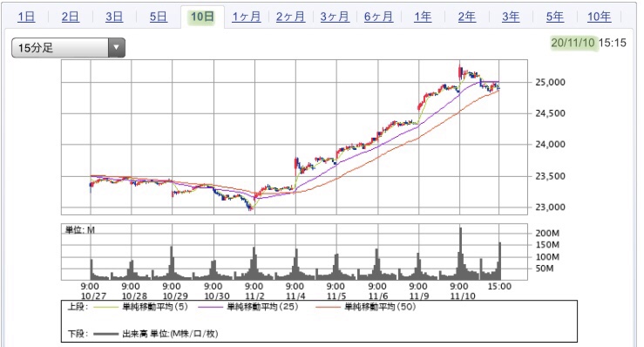Switch to the 1日 range tab
The width and height of the screenshot is (644, 347).
click(26, 17)
